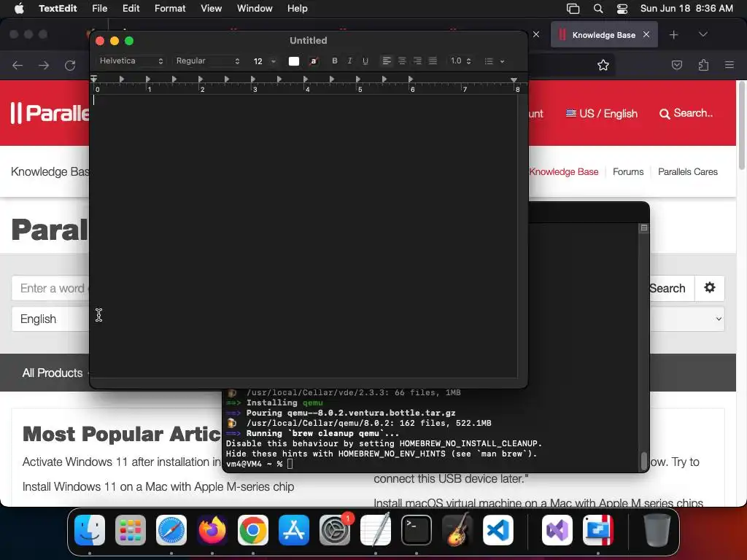The width and height of the screenshot is (747, 560).
Task: Expand the browser tab list chevron
Action: 703,34
